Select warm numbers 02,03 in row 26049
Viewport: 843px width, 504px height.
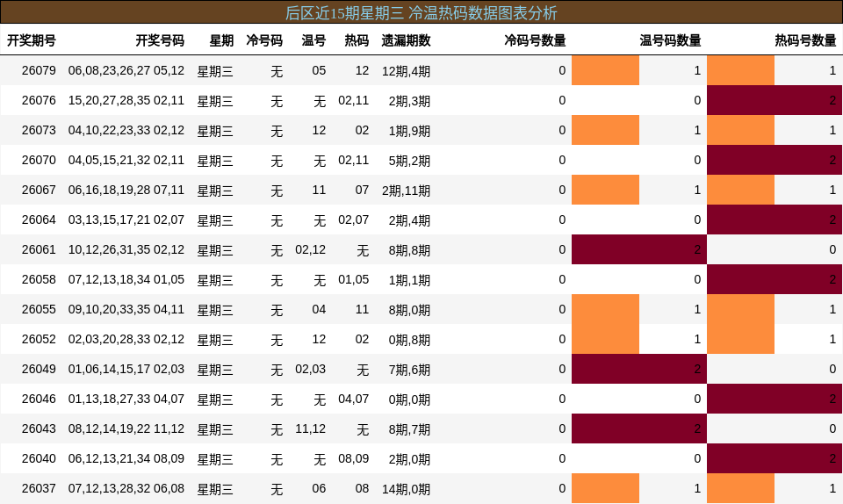click(310, 369)
